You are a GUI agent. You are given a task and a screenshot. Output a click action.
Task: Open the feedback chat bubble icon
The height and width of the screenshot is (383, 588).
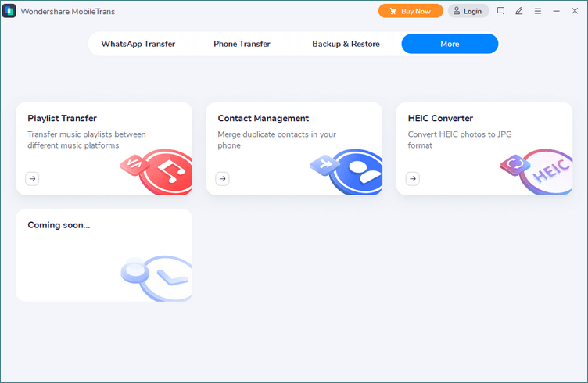click(x=500, y=11)
